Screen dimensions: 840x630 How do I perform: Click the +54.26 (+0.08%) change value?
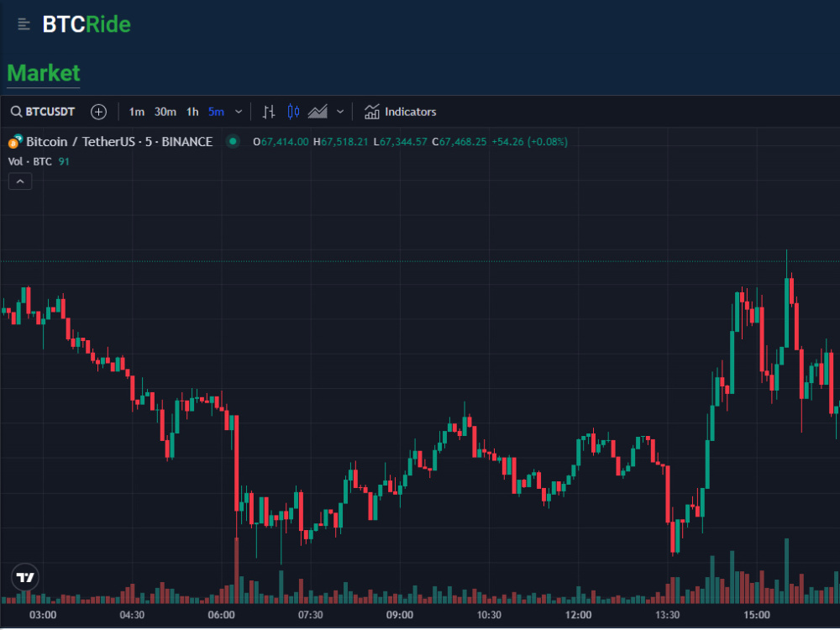(529, 142)
